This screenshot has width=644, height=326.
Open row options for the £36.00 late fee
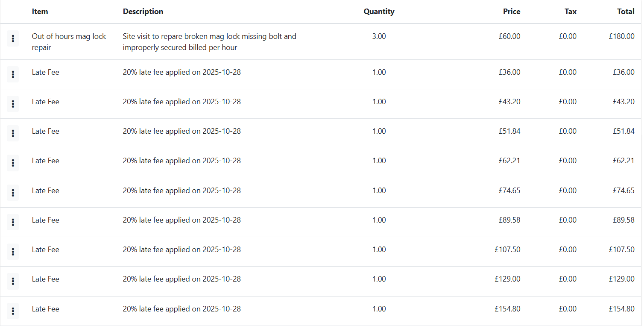pos(13,75)
